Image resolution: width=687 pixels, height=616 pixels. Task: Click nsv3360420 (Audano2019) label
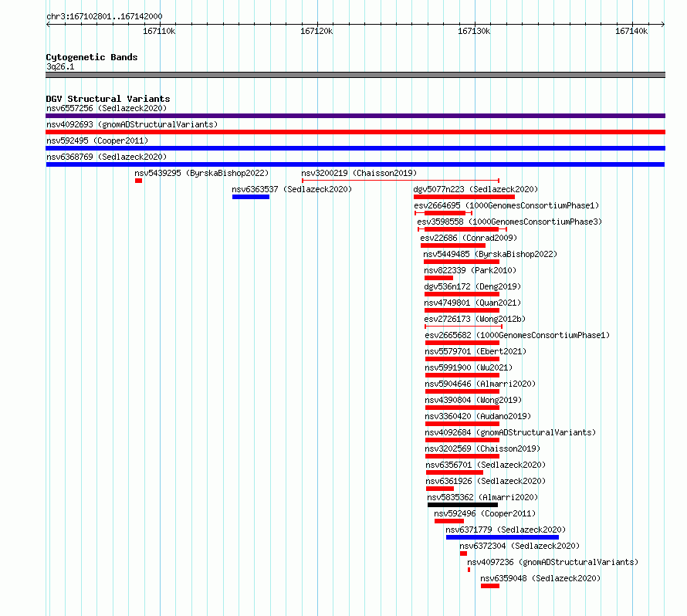point(478,416)
